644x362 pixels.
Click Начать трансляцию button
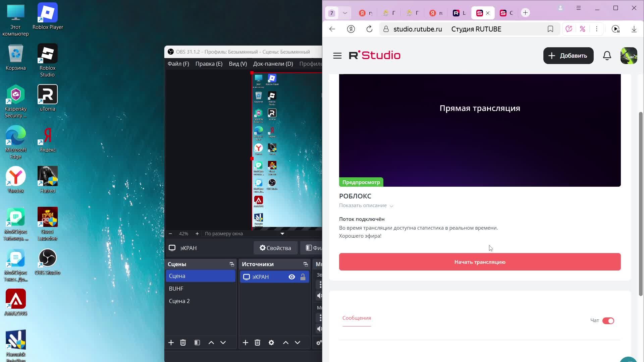click(480, 262)
